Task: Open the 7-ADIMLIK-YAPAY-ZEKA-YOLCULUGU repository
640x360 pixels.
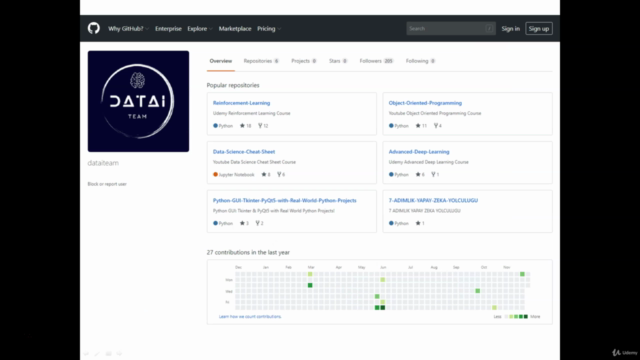Action: [433, 200]
